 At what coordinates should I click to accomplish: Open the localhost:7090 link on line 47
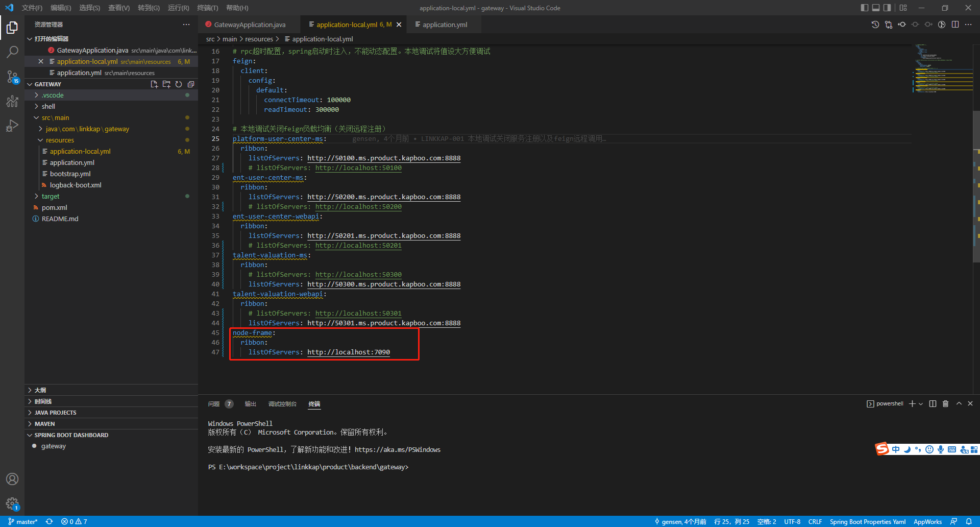pyautogui.click(x=349, y=352)
